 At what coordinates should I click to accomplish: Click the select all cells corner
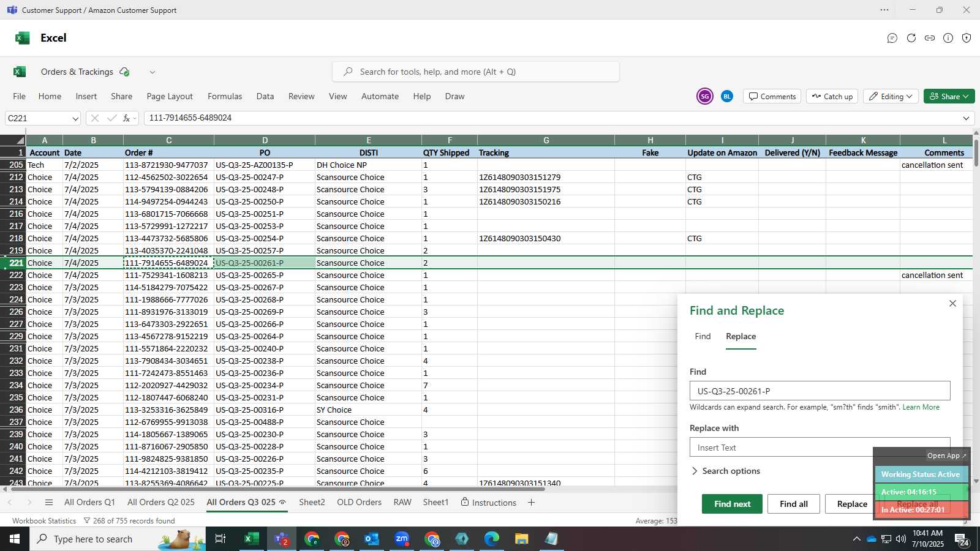tap(13, 140)
